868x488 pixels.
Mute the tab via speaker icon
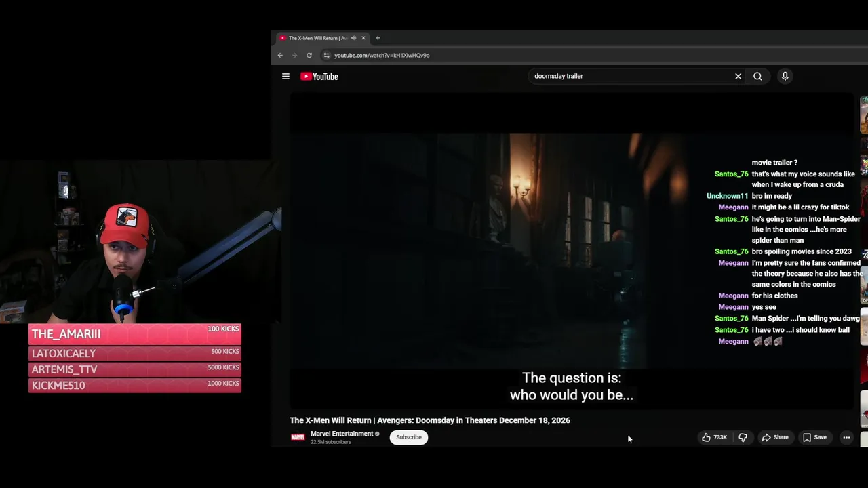pos(353,38)
